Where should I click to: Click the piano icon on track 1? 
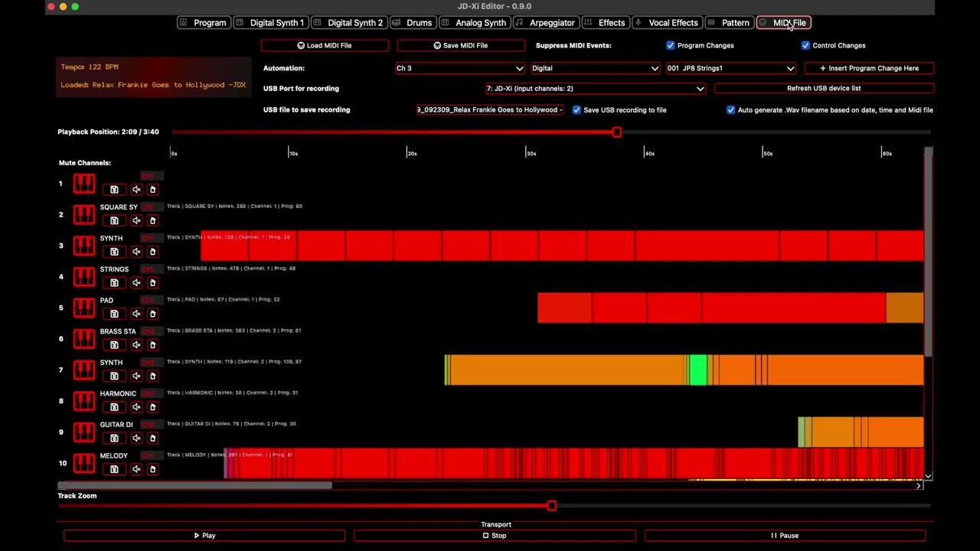click(84, 184)
